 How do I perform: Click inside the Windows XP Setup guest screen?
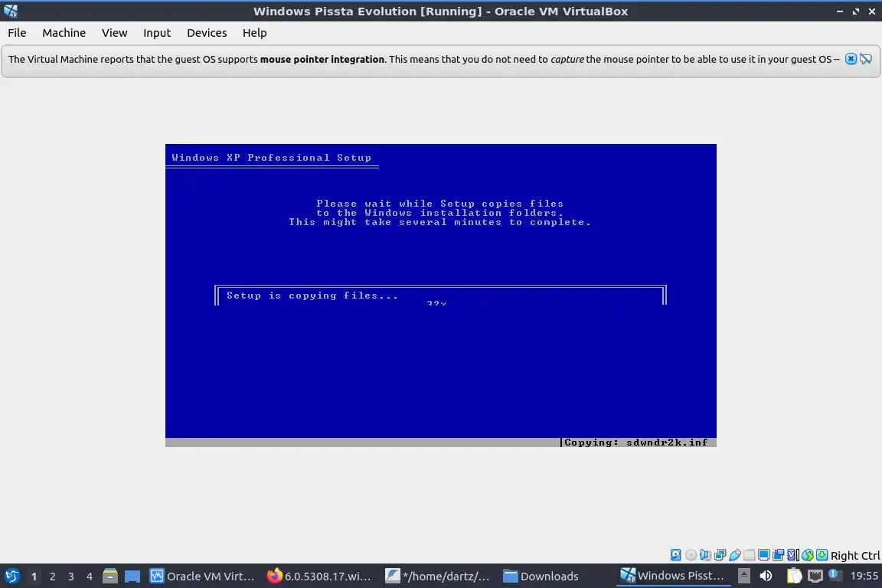tap(440, 296)
